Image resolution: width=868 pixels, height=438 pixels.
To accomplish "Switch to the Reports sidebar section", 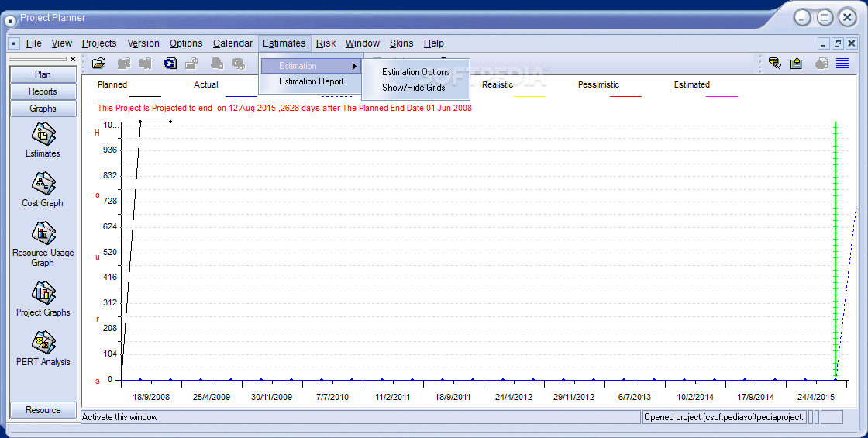I will click(x=43, y=92).
